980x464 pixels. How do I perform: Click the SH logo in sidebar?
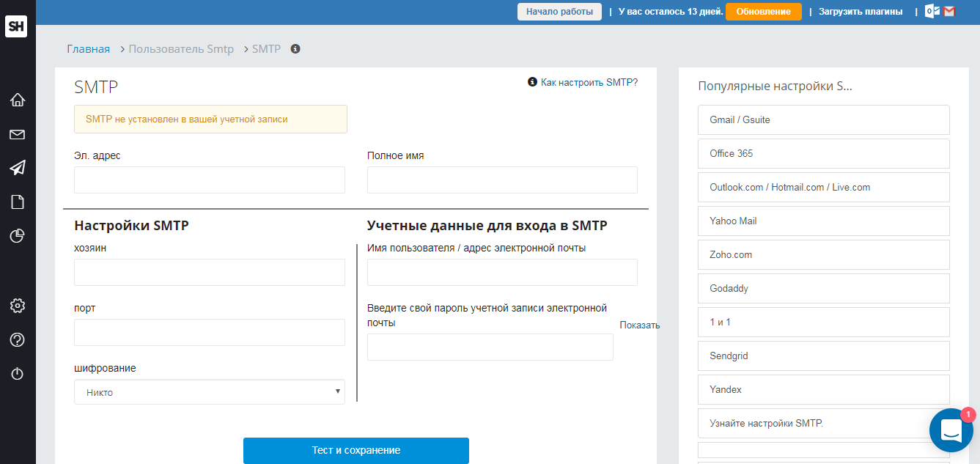pyautogui.click(x=16, y=26)
